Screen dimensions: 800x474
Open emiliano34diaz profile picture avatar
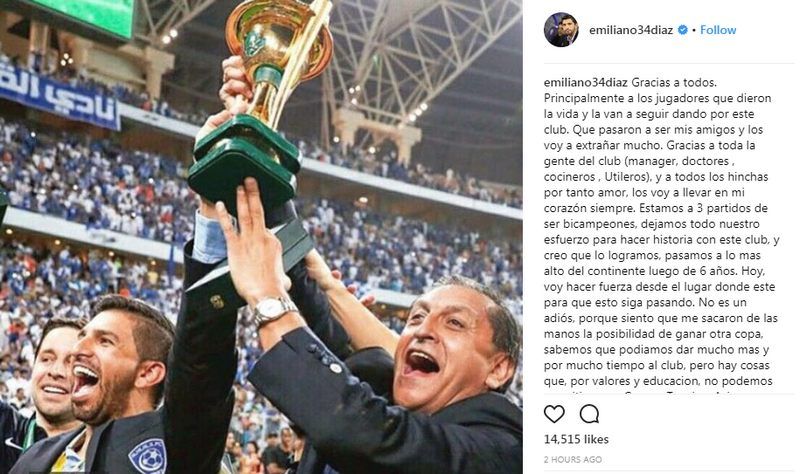pos(561,30)
